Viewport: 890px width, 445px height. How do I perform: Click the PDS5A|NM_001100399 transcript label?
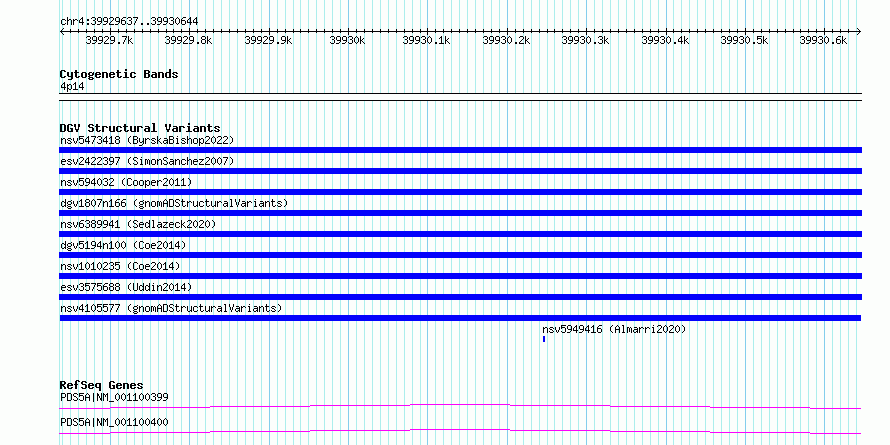[x=114, y=397]
